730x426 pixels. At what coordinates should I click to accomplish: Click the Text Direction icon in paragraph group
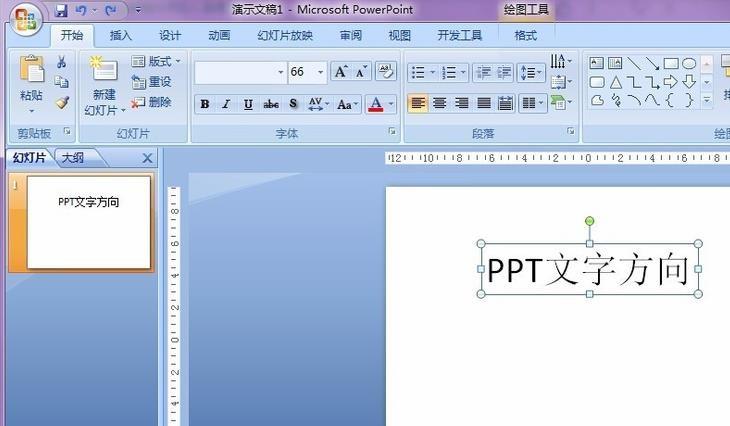tap(560, 62)
